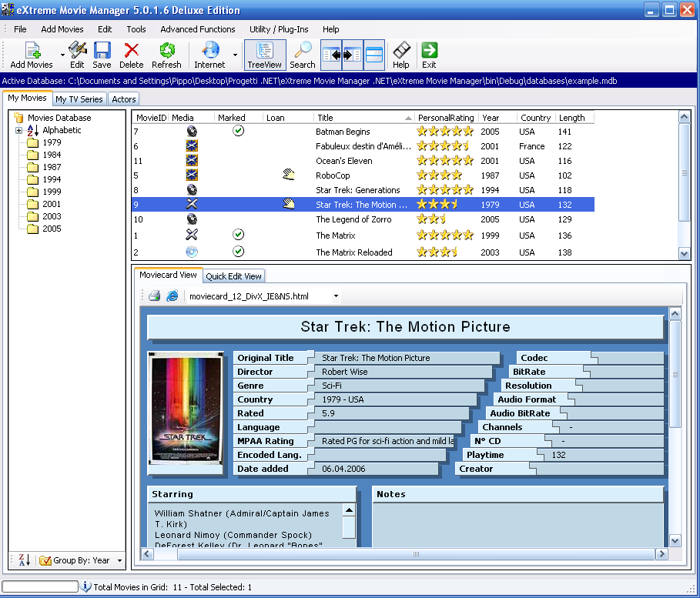Click the loan hand icon for Star Trek: The Motion Picture

point(289,205)
